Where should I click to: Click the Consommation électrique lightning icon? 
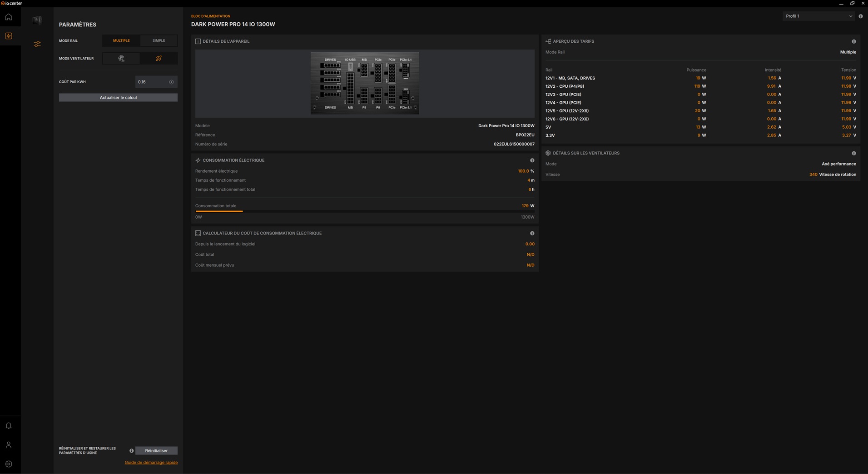[198, 160]
